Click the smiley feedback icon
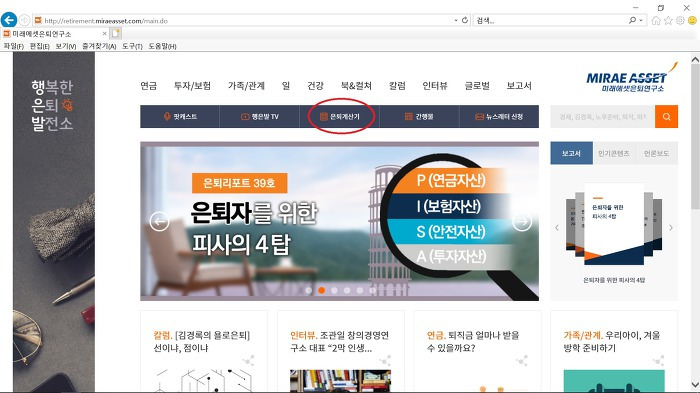The width and height of the screenshot is (700, 393). tap(692, 20)
